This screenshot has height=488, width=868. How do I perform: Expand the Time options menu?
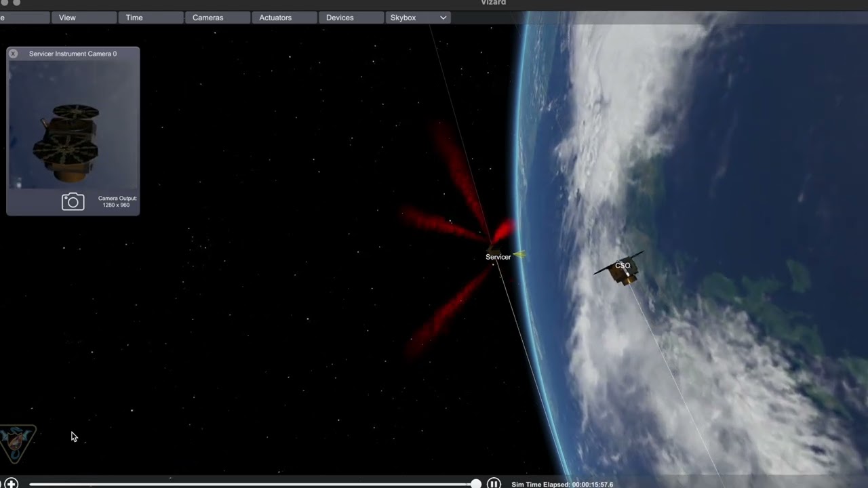[x=134, y=18]
